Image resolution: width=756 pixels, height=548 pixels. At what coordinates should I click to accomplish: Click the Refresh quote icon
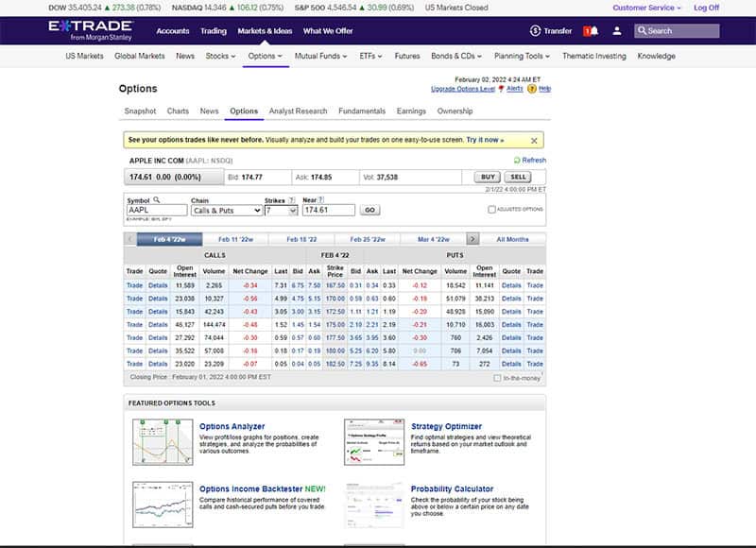click(x=516, y=160)
